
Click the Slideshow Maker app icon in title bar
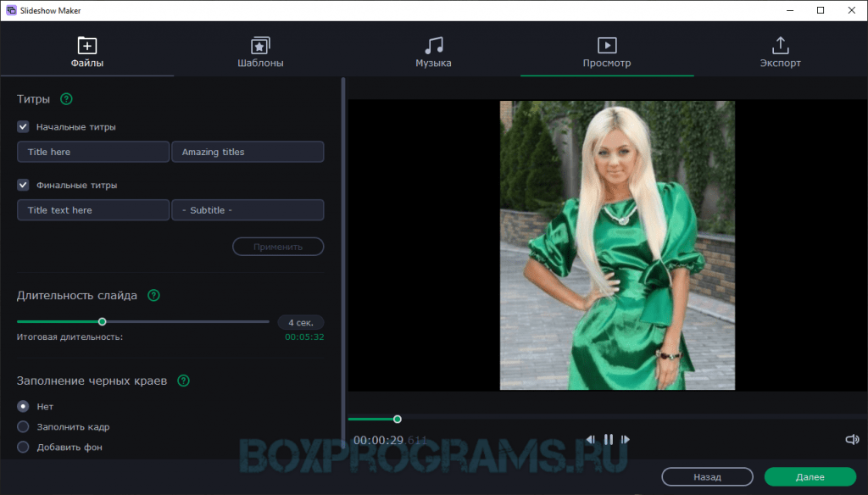[11, 10]
